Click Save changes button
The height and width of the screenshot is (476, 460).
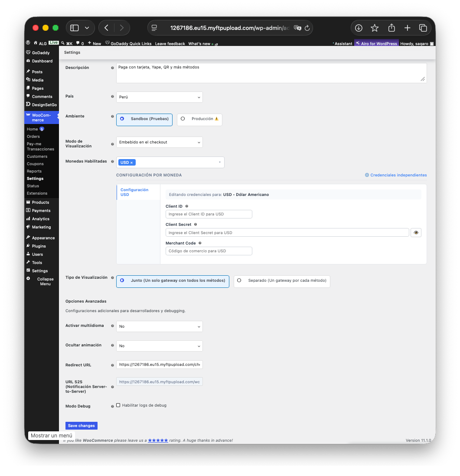pos(82,426)
